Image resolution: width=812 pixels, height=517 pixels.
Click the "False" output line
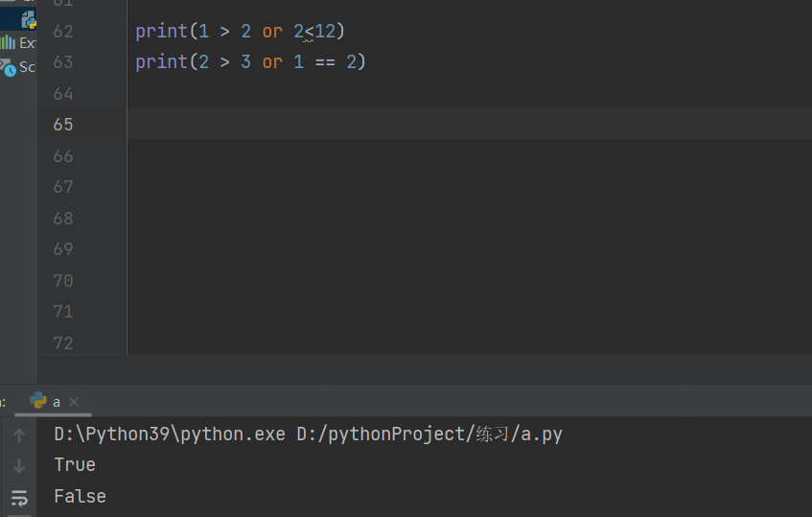[x=80, y=496]
